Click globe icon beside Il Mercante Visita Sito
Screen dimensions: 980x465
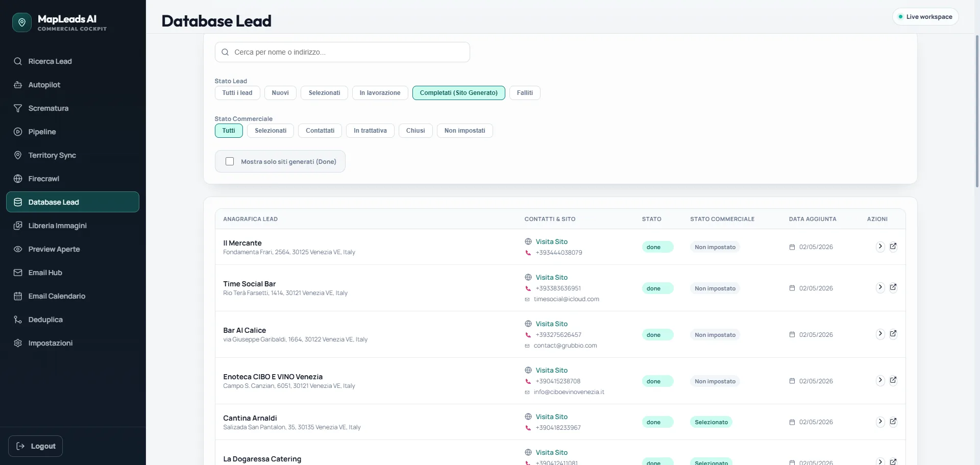click(x=528, y=241)
